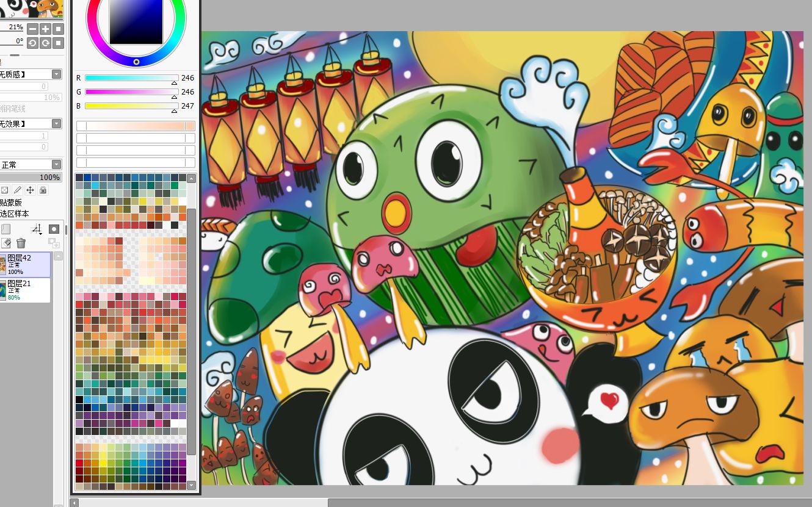Toggle the move lock cross-arrows icon
The width and height of the screenshot is (812, 507).
pos(30,190)
